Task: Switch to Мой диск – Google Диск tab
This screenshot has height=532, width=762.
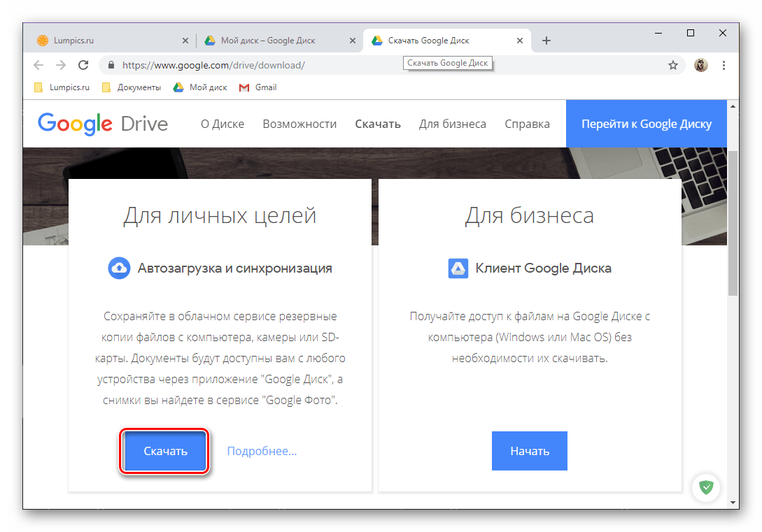Action: click(x=279, y=41)
